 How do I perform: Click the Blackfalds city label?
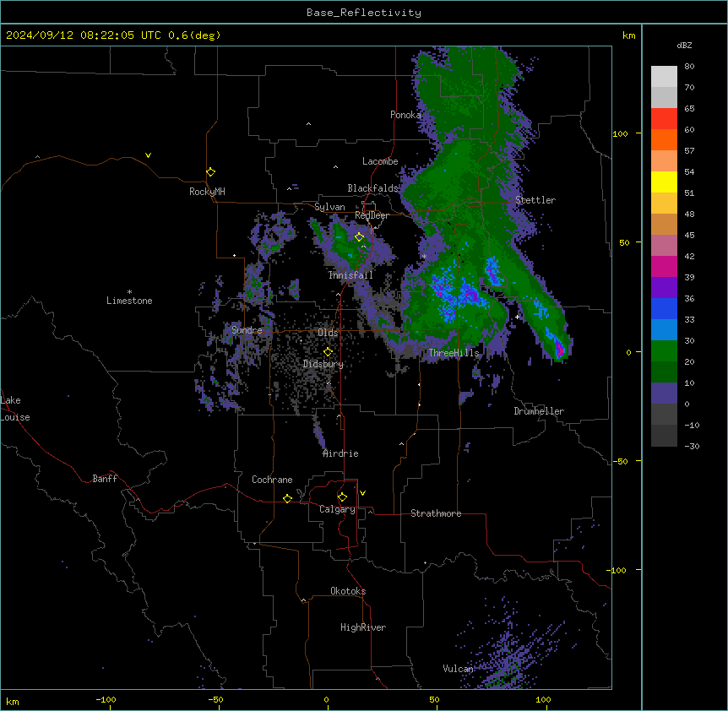tap(372, 188)
